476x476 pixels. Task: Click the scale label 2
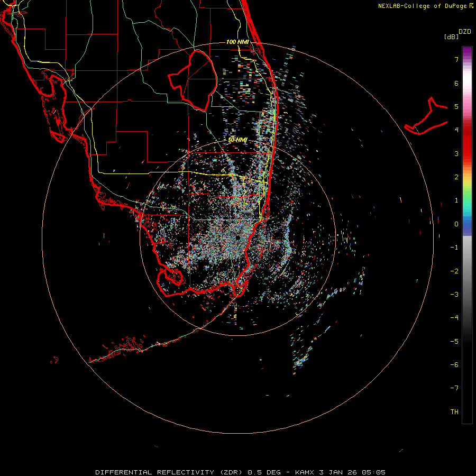pos(456,177)
